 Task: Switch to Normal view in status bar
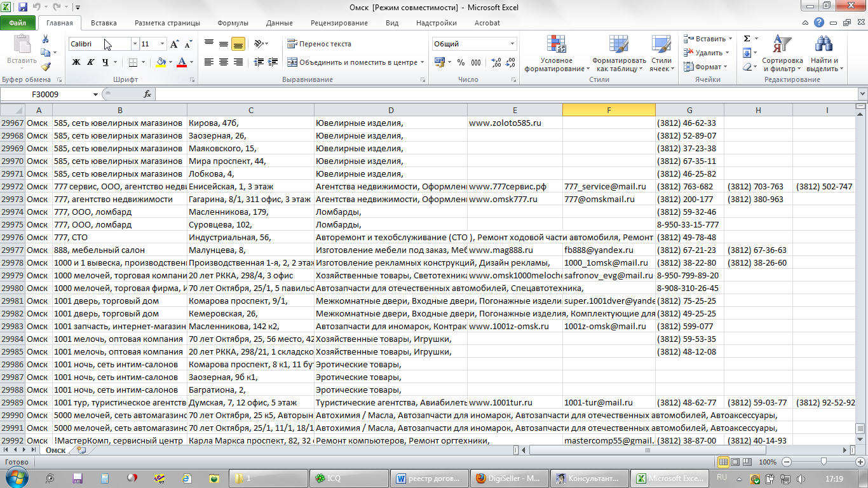tap(723, 462)
